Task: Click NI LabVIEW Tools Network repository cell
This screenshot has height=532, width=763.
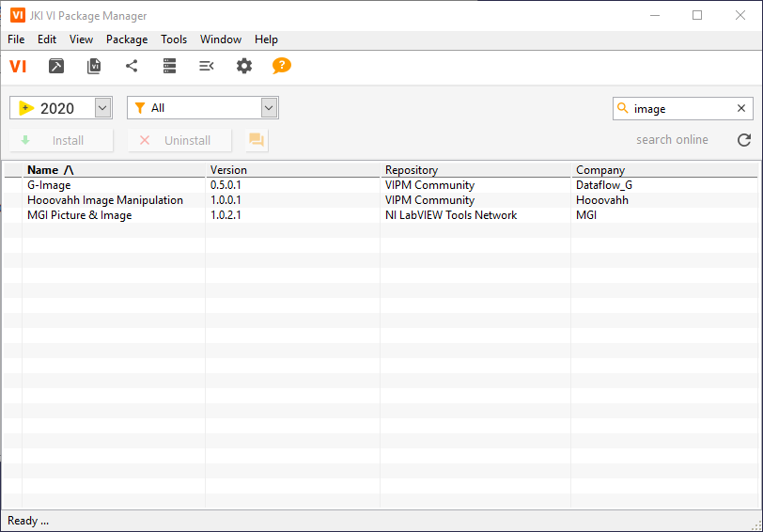Action: click(451, 215)
